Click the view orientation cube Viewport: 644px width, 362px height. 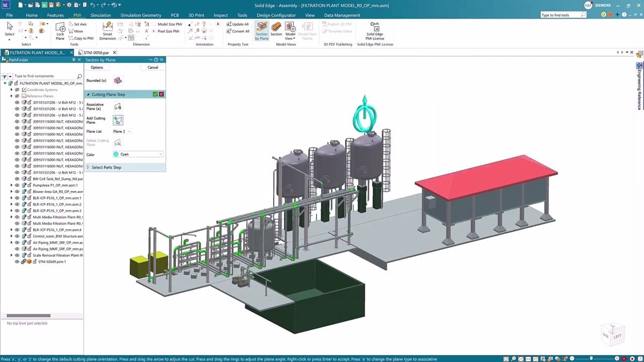(x=613, y=335)
